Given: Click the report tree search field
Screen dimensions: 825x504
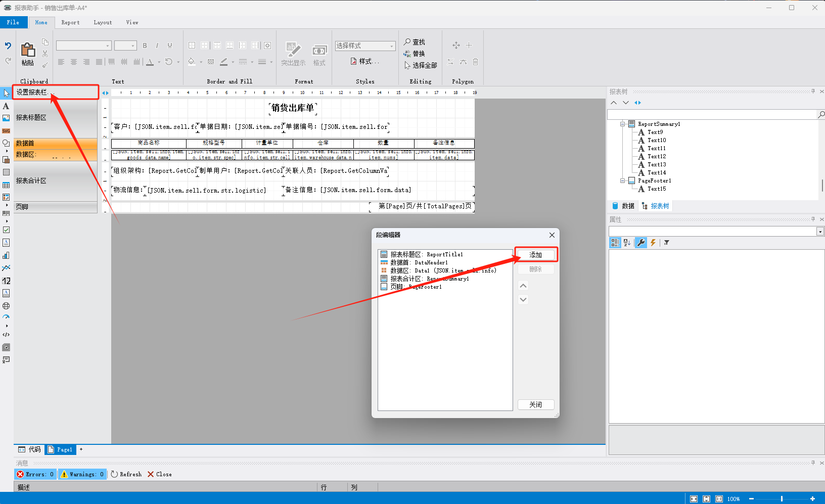Looking at the screenshot, I should 712,115.
